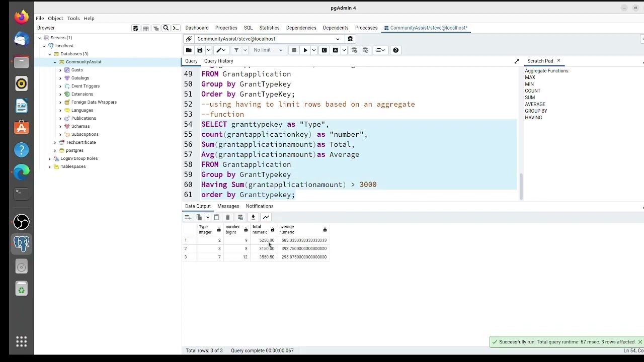Image resolution: width=644 pixels, height=362 pixels.
Task: Click the Rollback database icon
Action: click(x=366, y=50)
